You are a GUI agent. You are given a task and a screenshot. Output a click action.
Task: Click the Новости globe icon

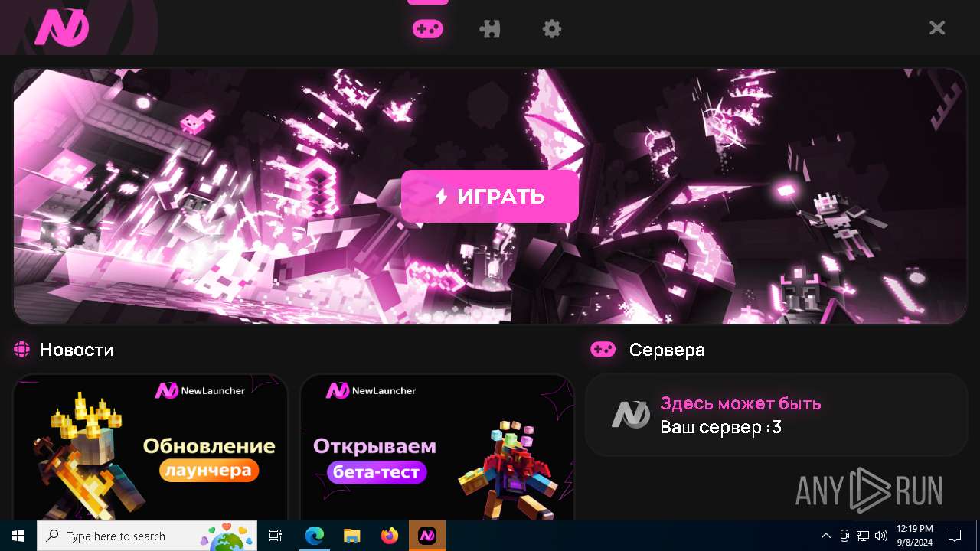click(21, 350)
